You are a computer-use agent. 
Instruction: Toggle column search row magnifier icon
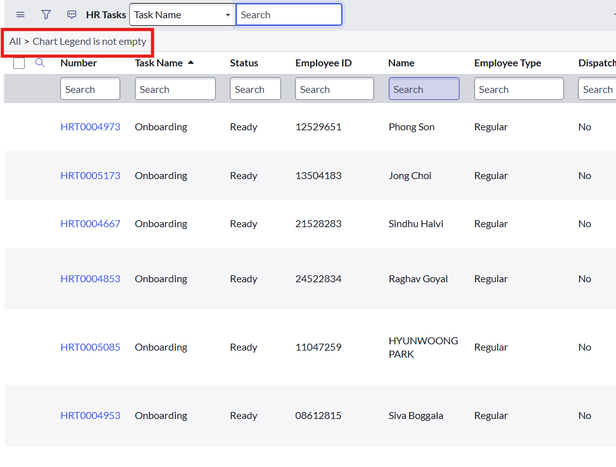pyautogui.click(x=40, y=63)
